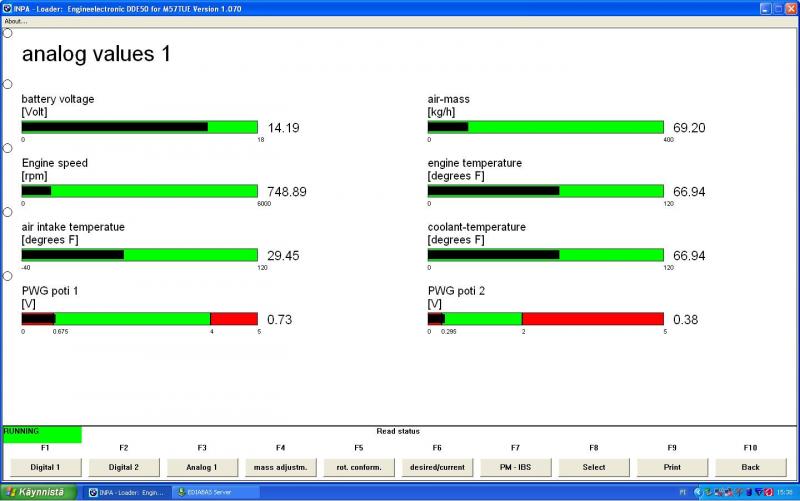Open the About menu

click(x=15, y=21)
